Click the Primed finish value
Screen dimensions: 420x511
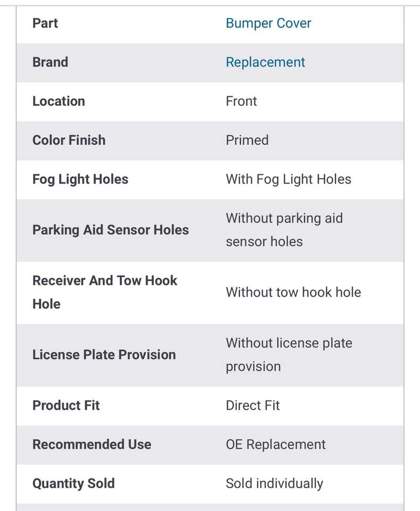pyautogui.click(x=247, y=140)
